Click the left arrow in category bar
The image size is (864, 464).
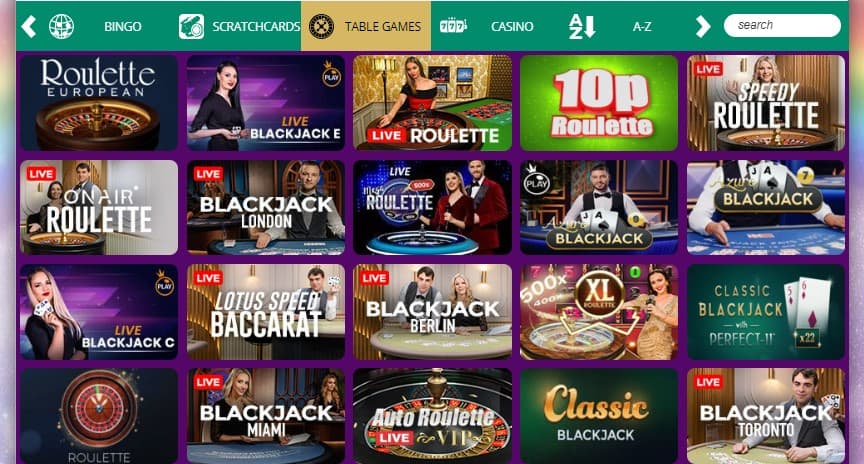(x=29, y=26)
